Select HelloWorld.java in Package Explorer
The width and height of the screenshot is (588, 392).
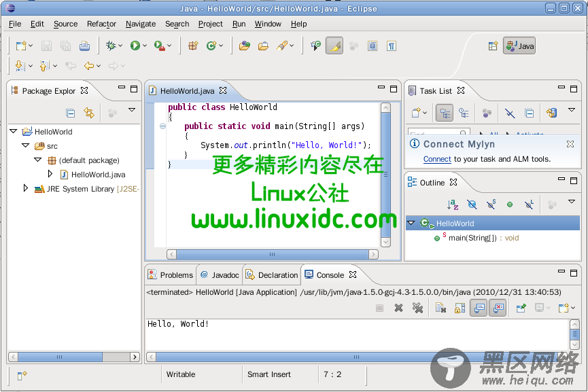click(x=99, y=175)
